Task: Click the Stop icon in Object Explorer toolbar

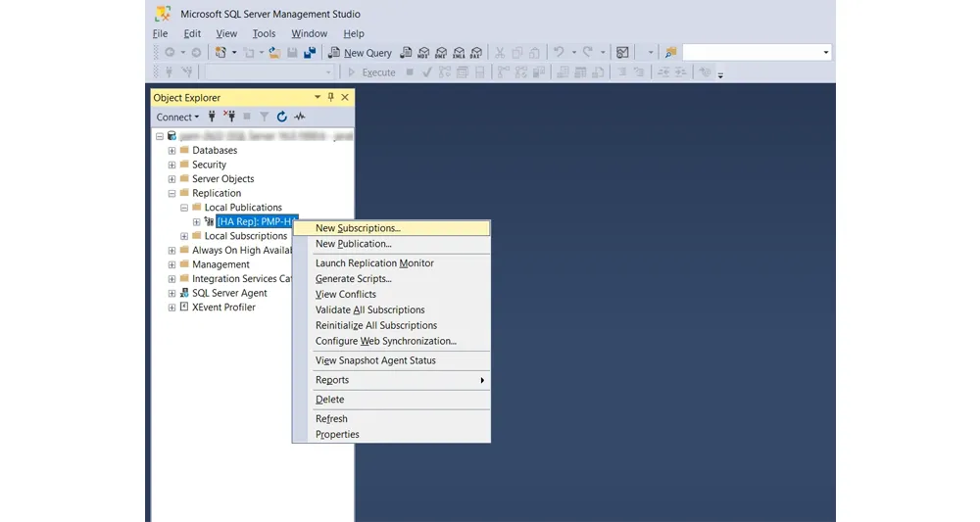Action: tap(247, 117)
